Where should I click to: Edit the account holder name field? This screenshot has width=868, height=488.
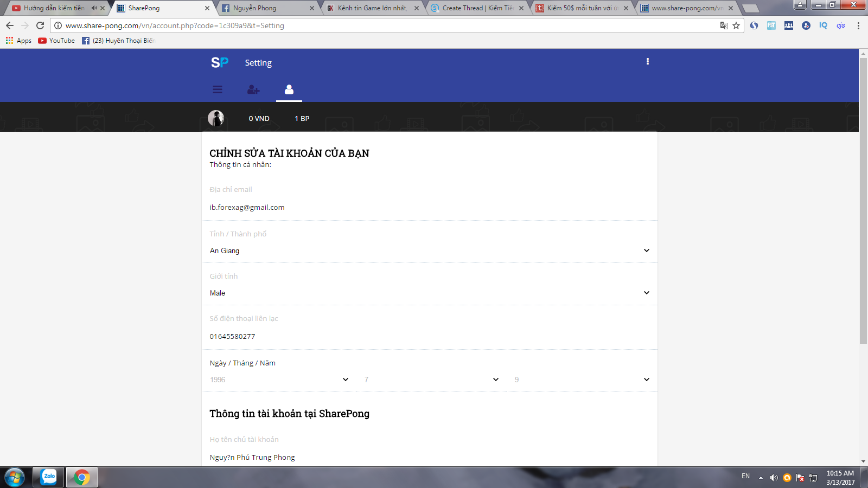click(x=429, y=457)
